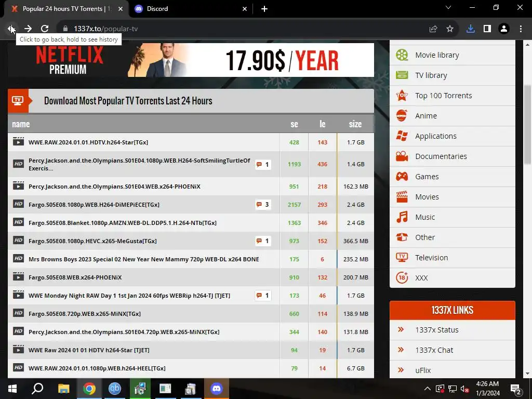Click the 1193 seeders value

(x=294, y=164)
